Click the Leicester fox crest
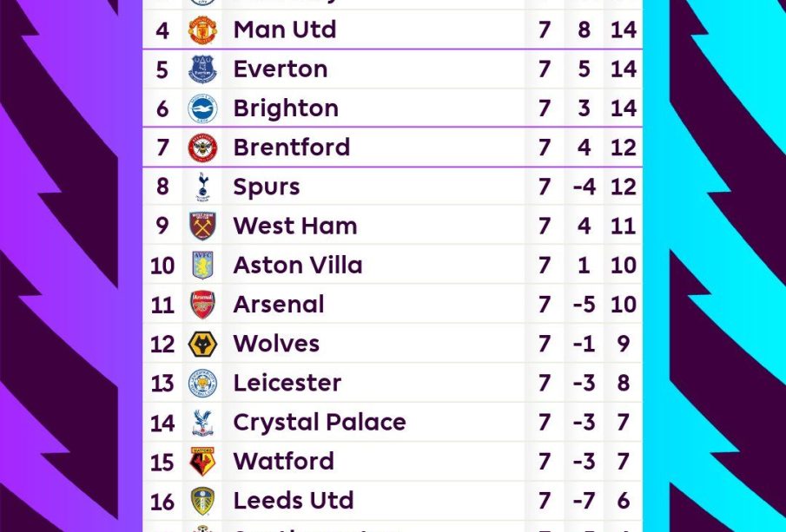 tap(202, 384)
